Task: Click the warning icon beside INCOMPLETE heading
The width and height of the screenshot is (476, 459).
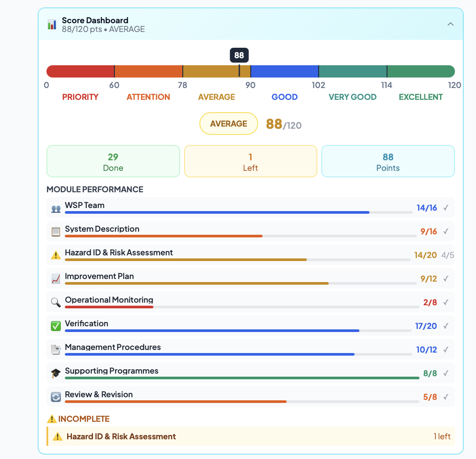Action: [52, 419]
